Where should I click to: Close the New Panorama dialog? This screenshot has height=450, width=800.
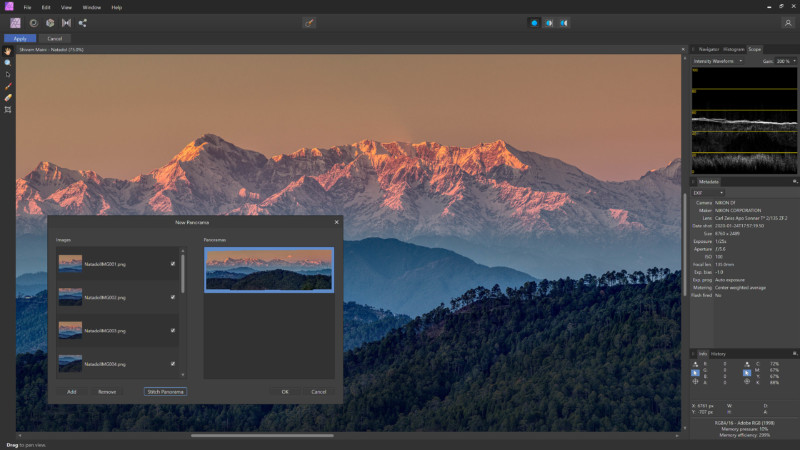point(336,221)
